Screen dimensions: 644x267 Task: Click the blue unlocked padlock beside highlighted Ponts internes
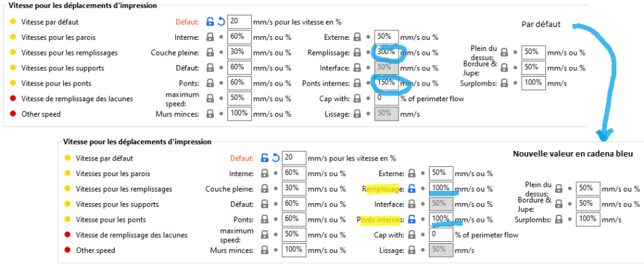click(x=412, y=219)
